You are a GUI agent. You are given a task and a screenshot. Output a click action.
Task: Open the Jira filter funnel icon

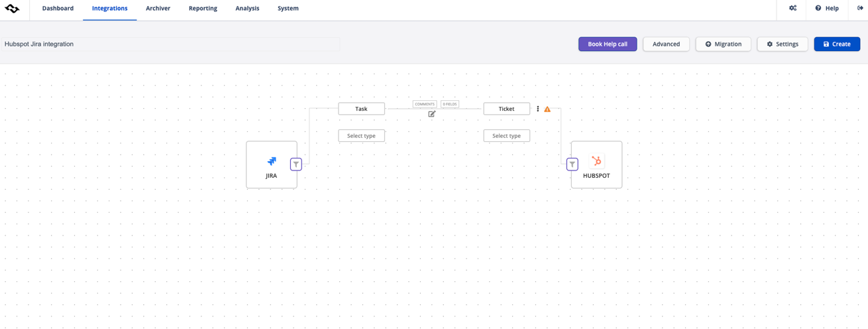pyautogui.click(x=296, y=164)
